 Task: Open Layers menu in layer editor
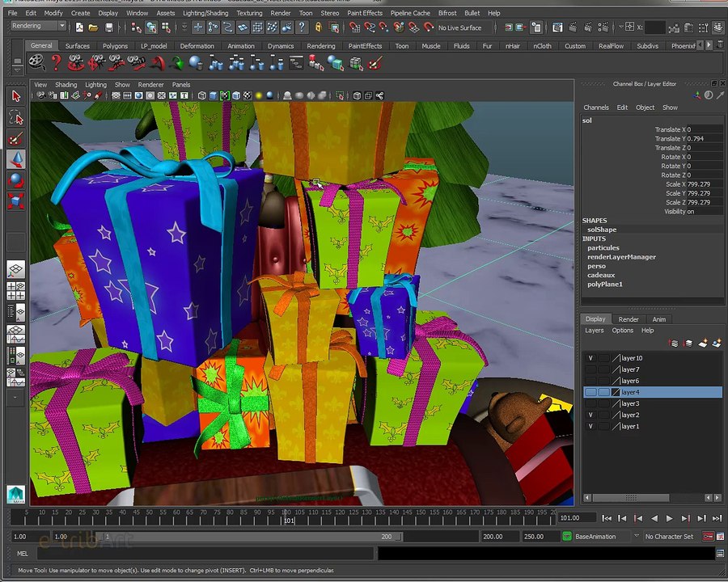594,331
